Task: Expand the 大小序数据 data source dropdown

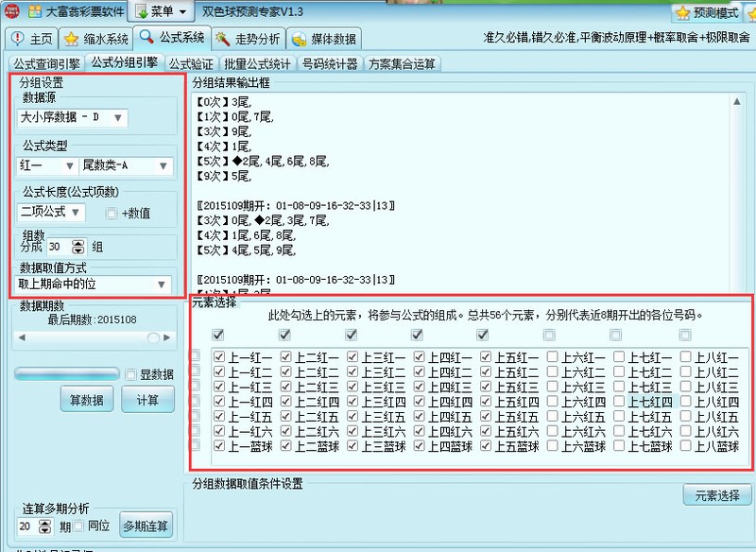Action: (x=117, y=117)
